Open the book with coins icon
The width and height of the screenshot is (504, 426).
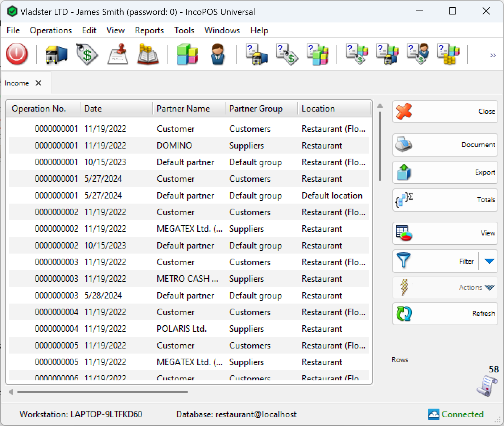click(x=148, y=54)
